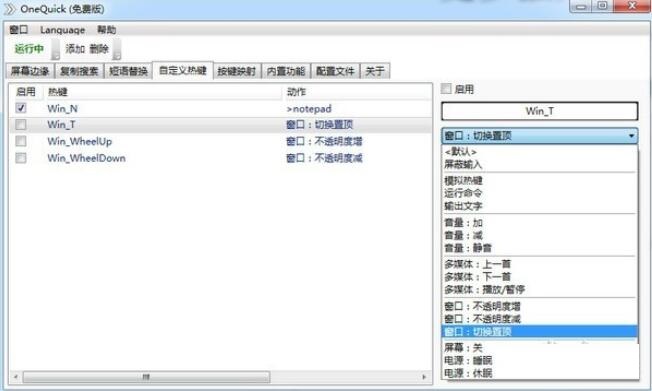
Task: Click 窗口:不透明度减 action in Win_WheelDown row
Action: (x=324, y=158)
